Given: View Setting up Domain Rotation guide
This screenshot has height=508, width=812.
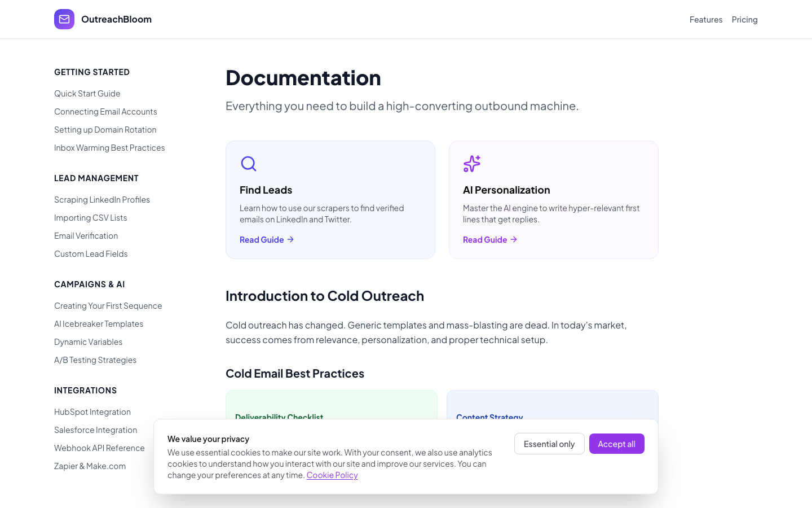Looking at the screenshot, I should pos(105,129).
